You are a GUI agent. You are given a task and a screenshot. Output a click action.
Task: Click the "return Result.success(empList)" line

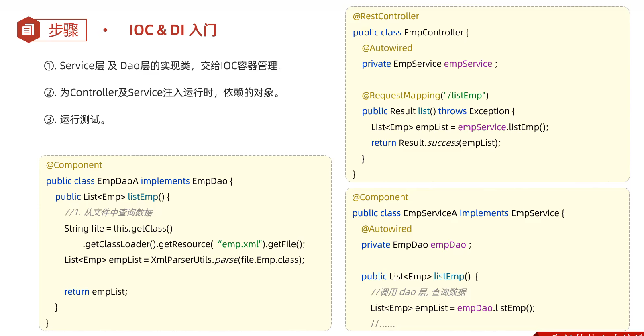click(436, 143)
